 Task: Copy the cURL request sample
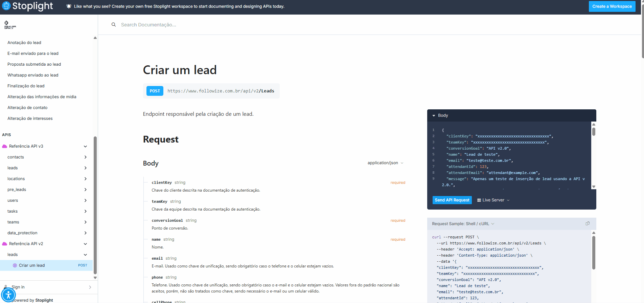pos(588,223)
